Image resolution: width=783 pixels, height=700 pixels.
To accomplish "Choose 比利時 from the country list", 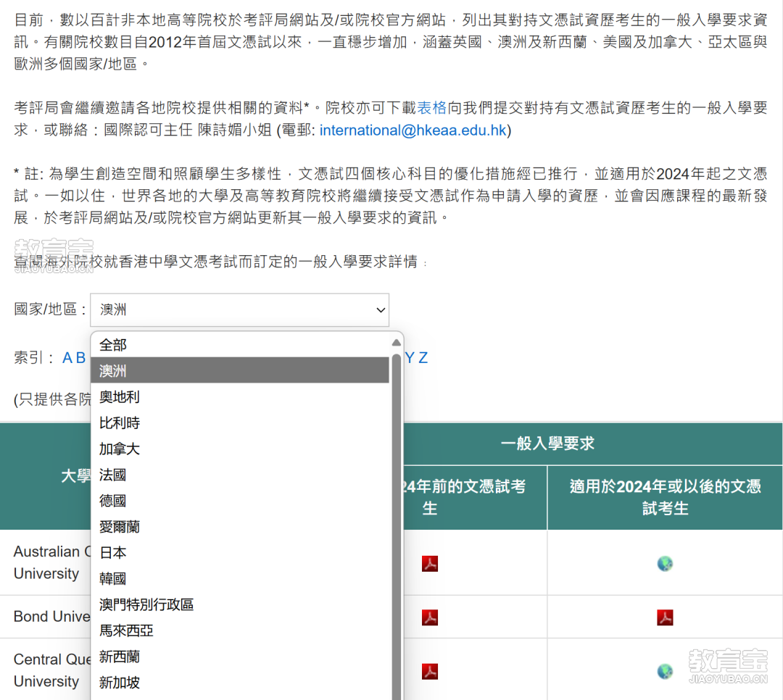I will click(x=240, y=422).
